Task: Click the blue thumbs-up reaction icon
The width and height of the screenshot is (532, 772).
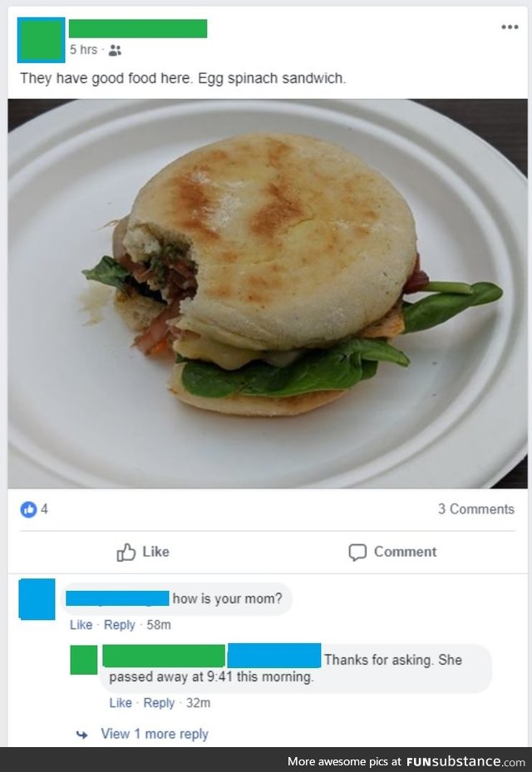Action: click(x=28, y=509)
